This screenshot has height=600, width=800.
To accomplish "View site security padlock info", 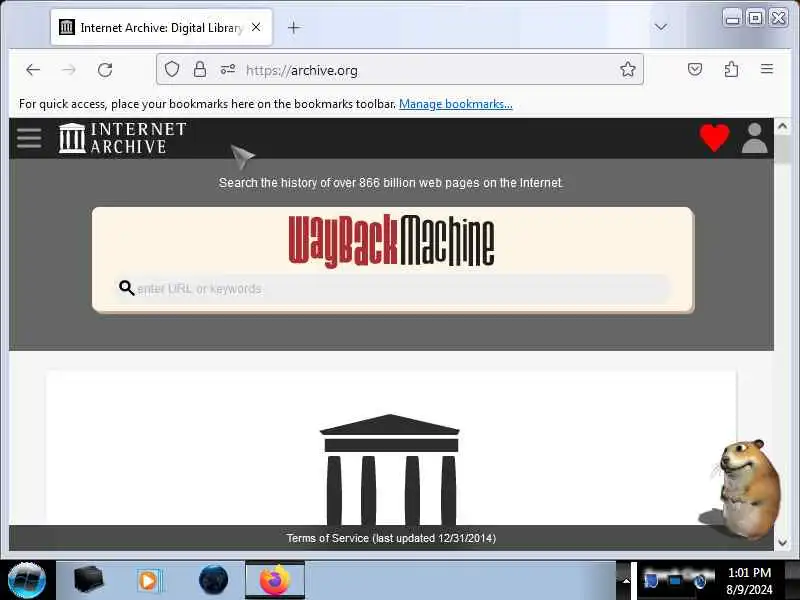I will point(200,69).
